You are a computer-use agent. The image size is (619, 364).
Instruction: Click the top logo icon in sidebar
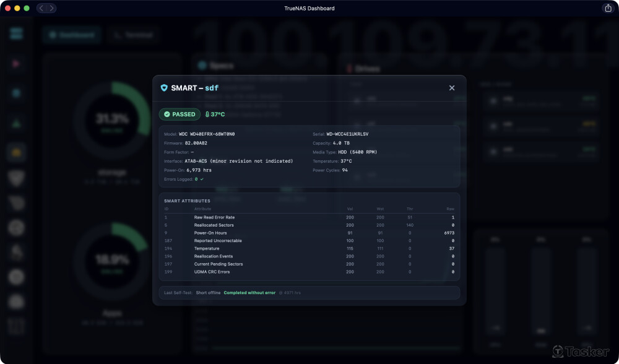pos(16,33)
